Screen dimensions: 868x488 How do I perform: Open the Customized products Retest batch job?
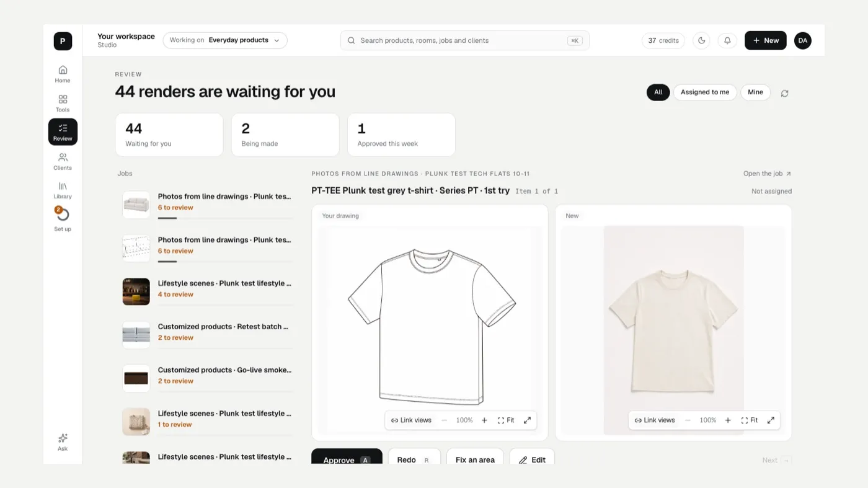pyautogui.click(x=206, y=335)
